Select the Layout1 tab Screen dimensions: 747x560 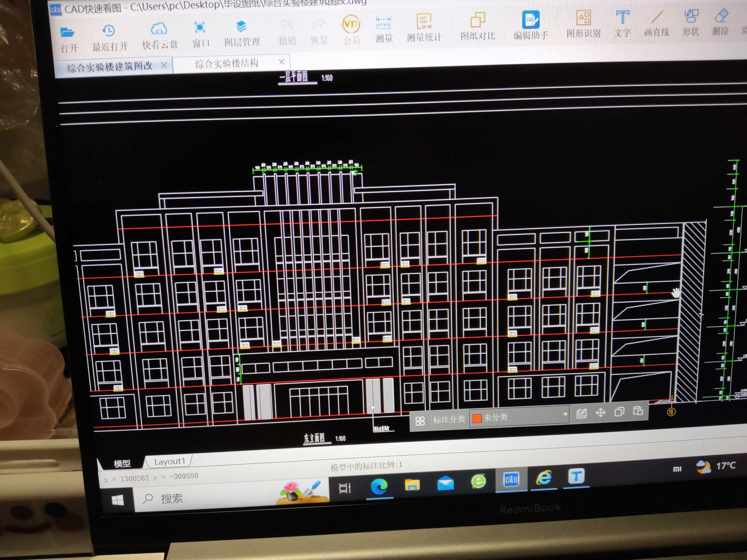click(x=170, y=461)
